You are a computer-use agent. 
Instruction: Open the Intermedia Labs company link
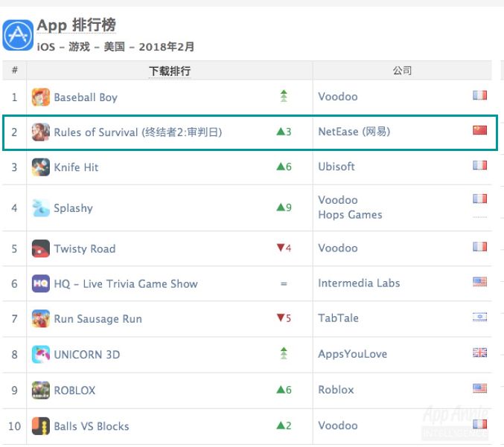pyautogui.click(x=359, y=283)
